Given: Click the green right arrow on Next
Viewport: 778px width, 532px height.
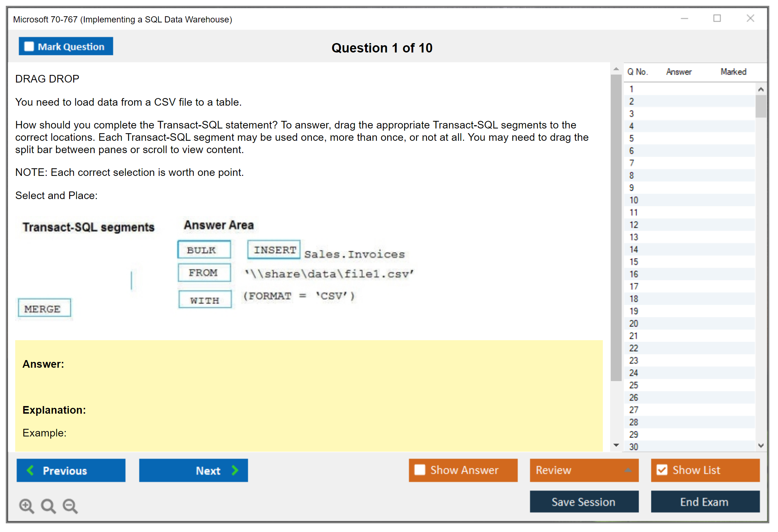Looking at the screenshot, I should point(235,470).
